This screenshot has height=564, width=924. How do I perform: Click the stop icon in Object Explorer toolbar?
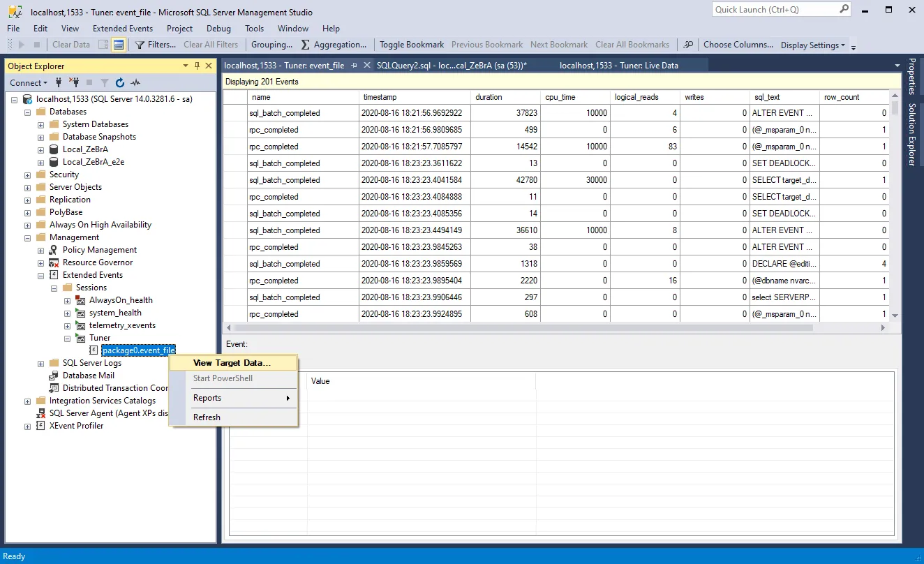click(x=89, y=82)
